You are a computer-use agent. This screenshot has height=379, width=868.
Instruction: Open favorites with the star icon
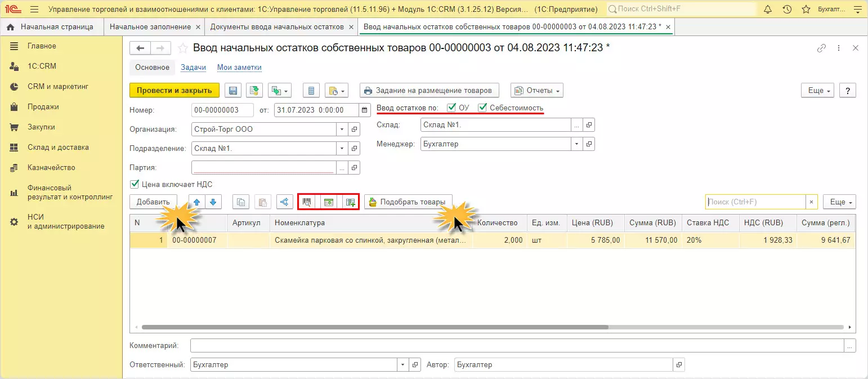pos(806,10)
